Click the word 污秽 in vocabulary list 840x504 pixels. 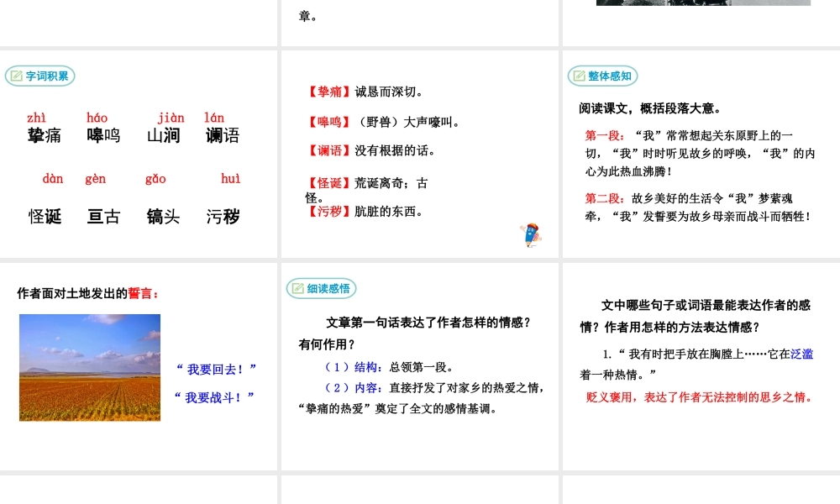pyautogui.click(x=223, y=217)
